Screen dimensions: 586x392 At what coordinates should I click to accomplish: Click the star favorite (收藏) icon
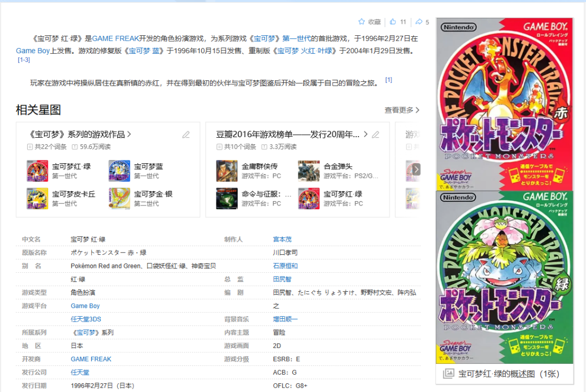(x=361, y=22)
